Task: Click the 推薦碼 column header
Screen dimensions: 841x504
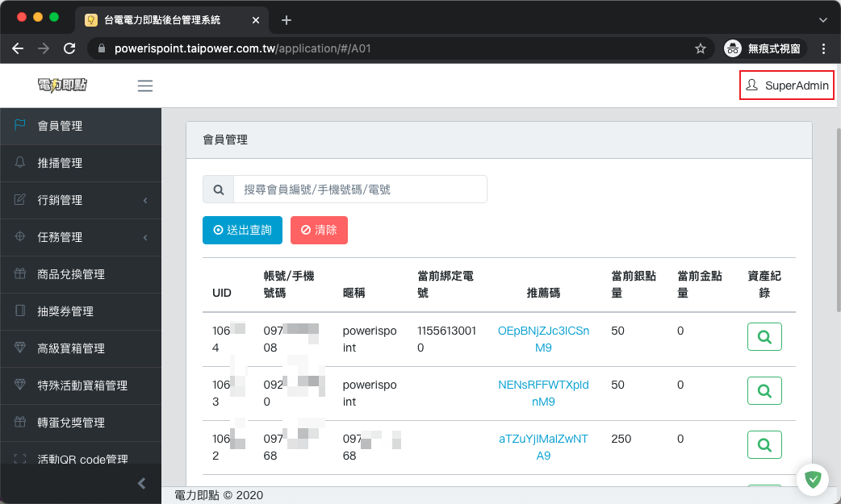Action: [x=543, y=293]
